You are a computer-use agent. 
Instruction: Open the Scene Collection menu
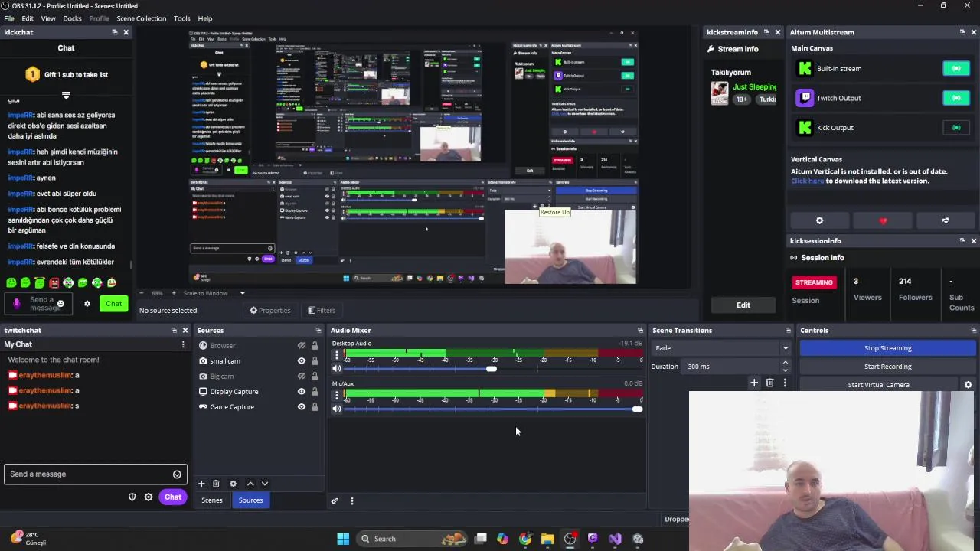click(141, 18)
